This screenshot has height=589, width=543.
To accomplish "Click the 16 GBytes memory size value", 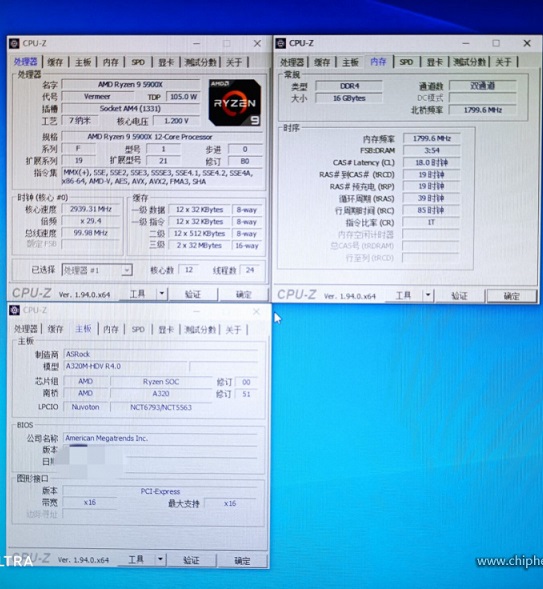I will [349, 98].
